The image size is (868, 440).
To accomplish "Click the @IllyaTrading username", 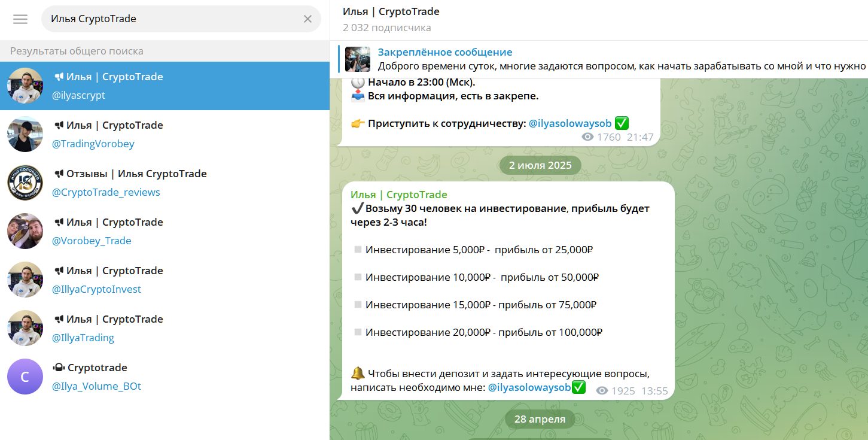I will click(83, 338).
